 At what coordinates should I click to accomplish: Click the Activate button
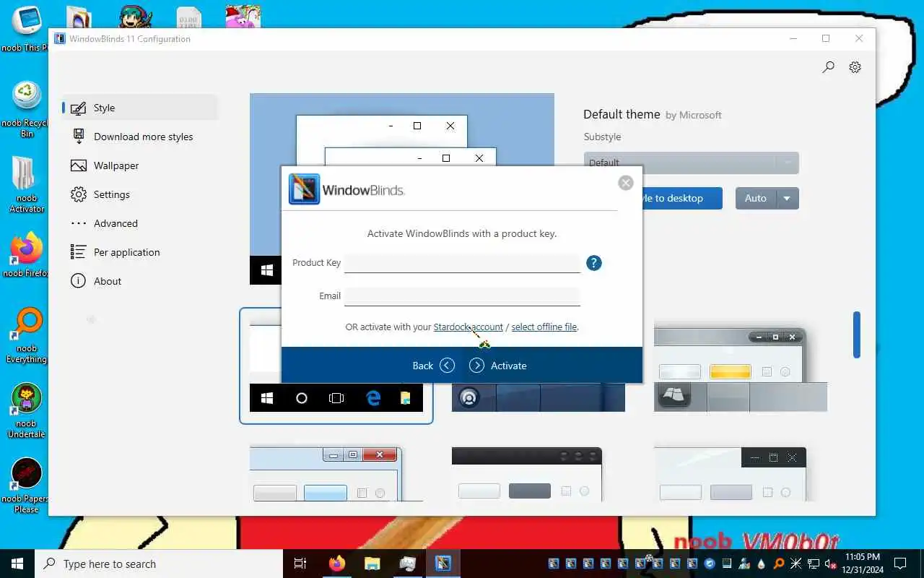498,366
